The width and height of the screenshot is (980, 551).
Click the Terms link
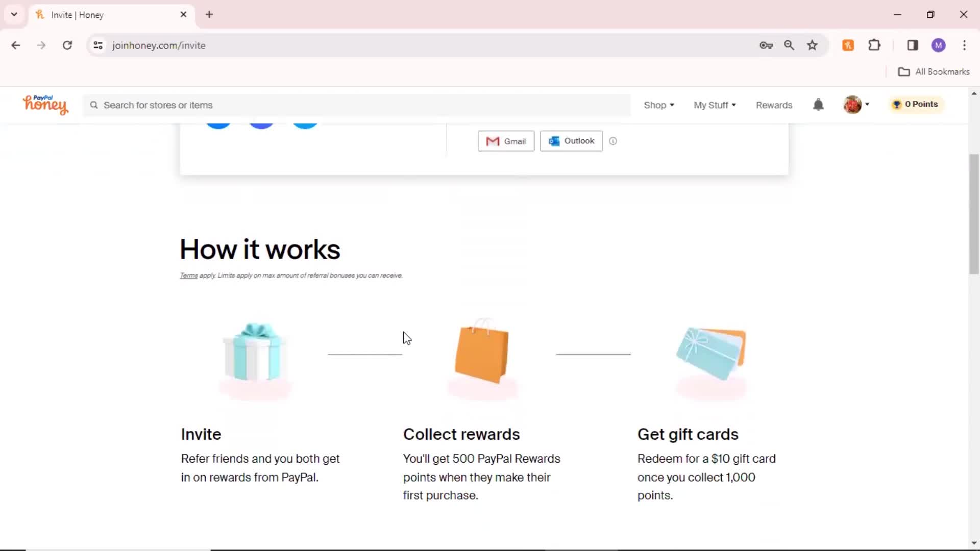tap(188, 275)
